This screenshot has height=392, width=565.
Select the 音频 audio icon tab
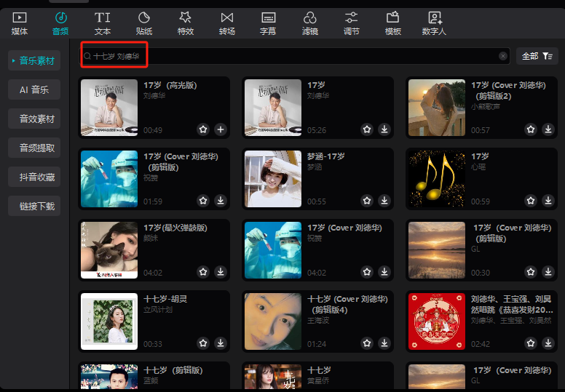coord(60,23)
